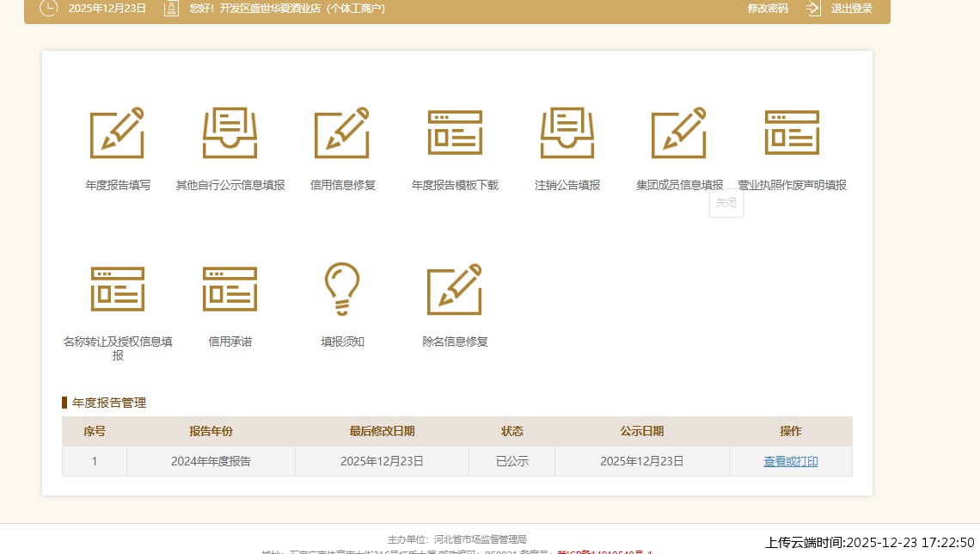Click the logout arrow icon
The width and height of the screenshot is (980, 554).
coord(812,9)
